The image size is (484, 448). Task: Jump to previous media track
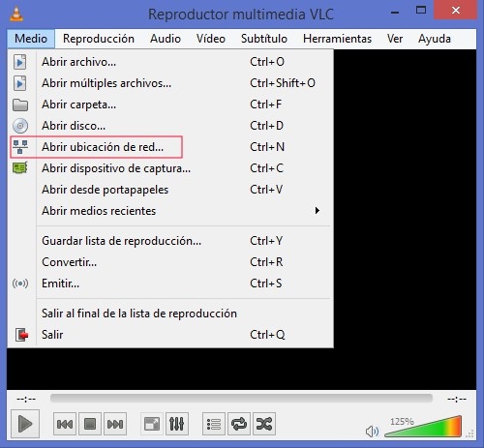click(x=65, y=424)
